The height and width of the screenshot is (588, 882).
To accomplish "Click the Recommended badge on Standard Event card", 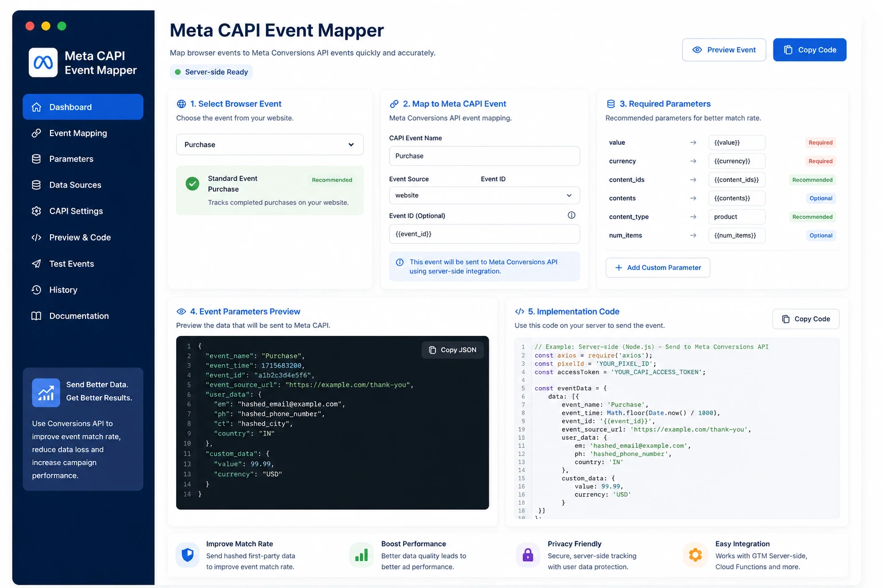I will (x=332, y=180).
